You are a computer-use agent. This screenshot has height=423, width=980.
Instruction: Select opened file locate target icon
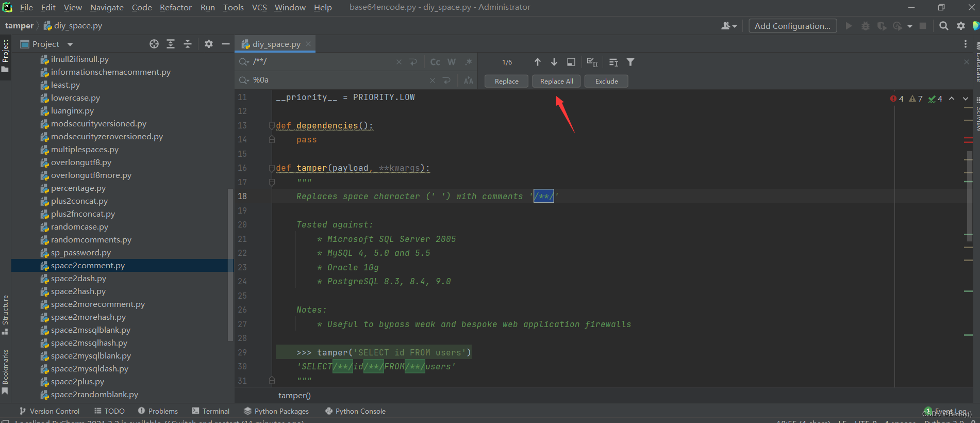[x=154, y=44]
